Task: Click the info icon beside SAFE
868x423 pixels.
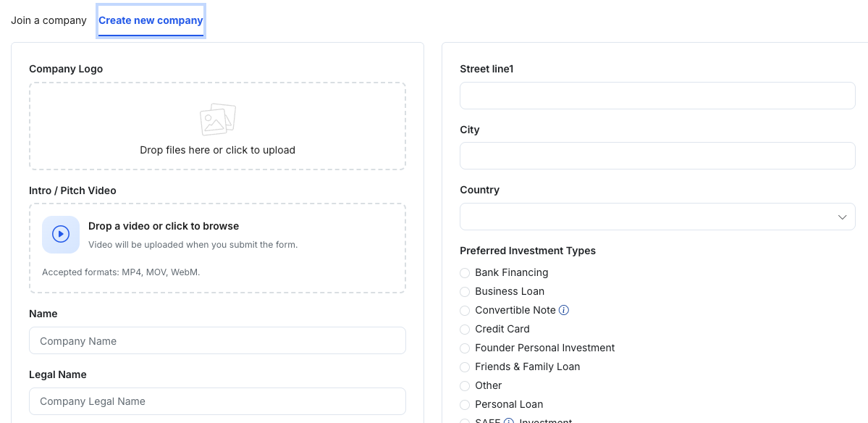Action: pos(509,421)
